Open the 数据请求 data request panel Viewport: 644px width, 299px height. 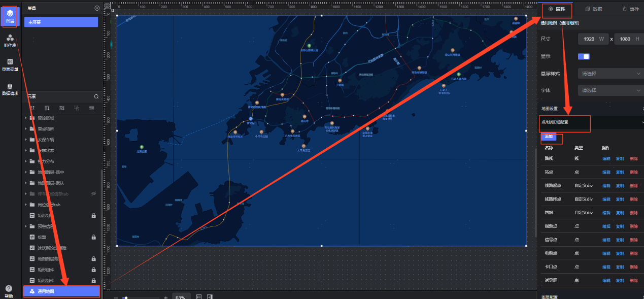pyautogui.click(x=10, y=89)
